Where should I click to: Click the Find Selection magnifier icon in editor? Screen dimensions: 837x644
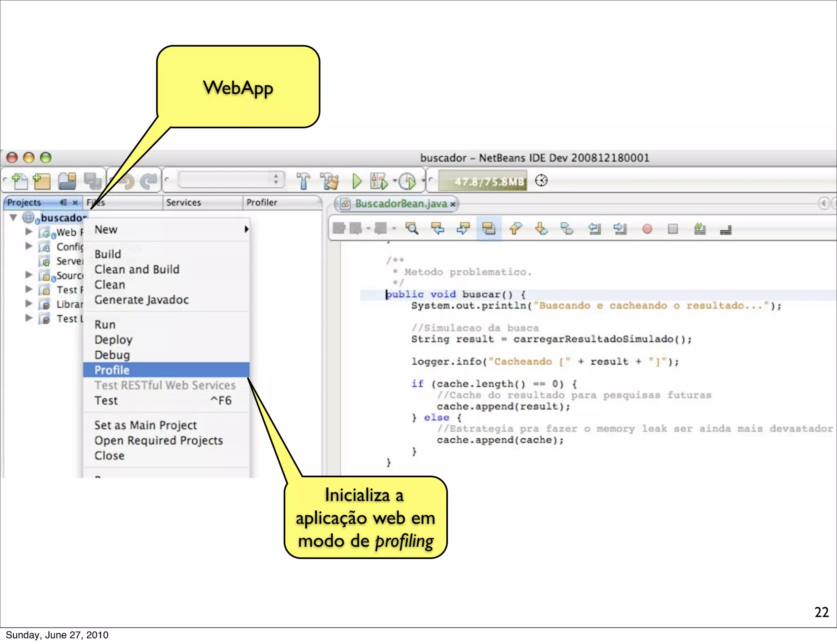[x=412, y=228]
